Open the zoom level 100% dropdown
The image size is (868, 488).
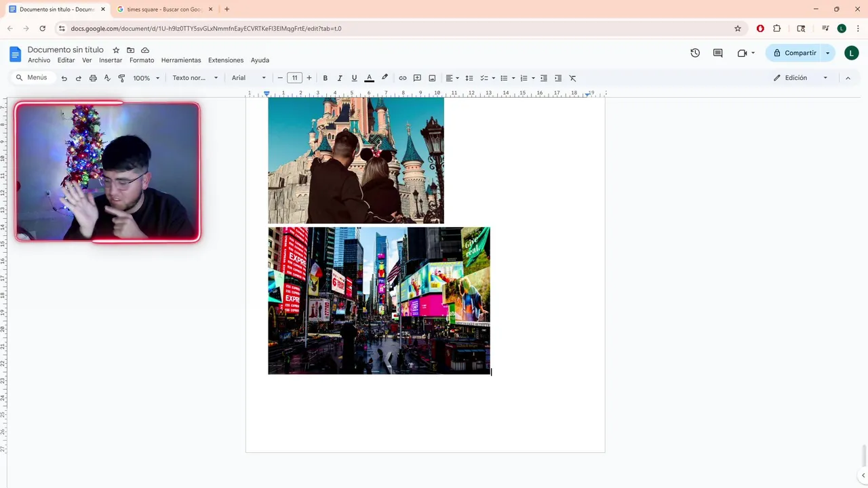(146, 78)
